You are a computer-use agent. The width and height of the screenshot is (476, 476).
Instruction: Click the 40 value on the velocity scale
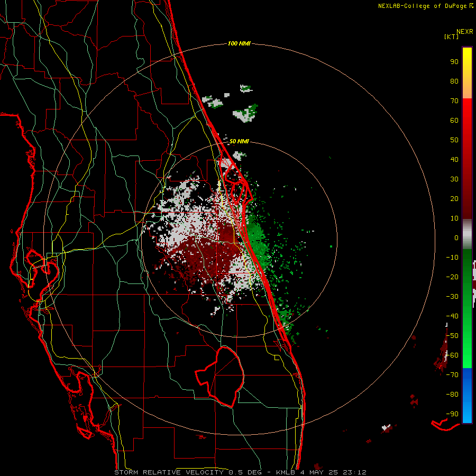click(454, 159)
